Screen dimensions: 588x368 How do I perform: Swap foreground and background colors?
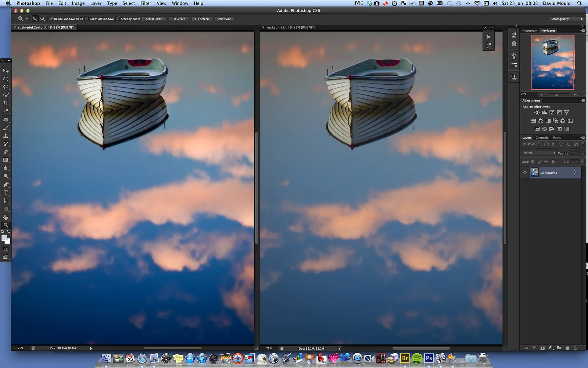(8, 232)
